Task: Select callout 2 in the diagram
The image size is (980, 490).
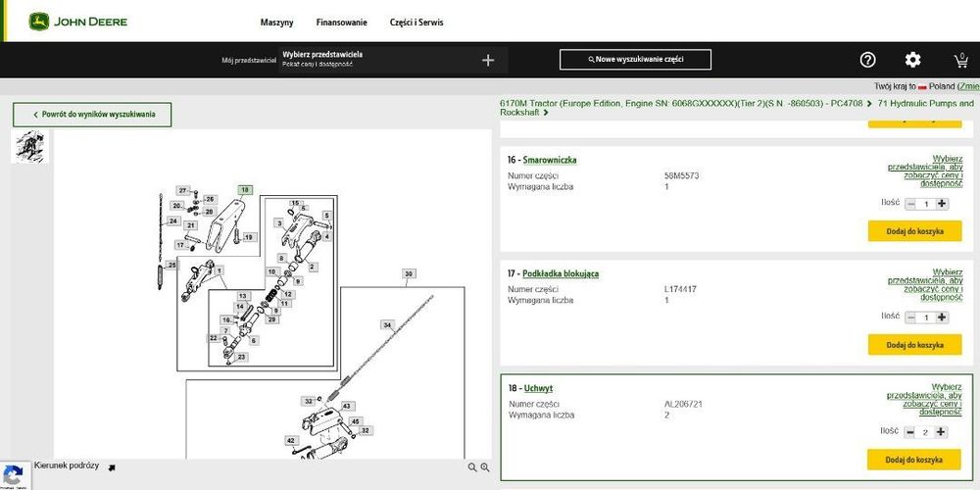Action: pos(312,267)
